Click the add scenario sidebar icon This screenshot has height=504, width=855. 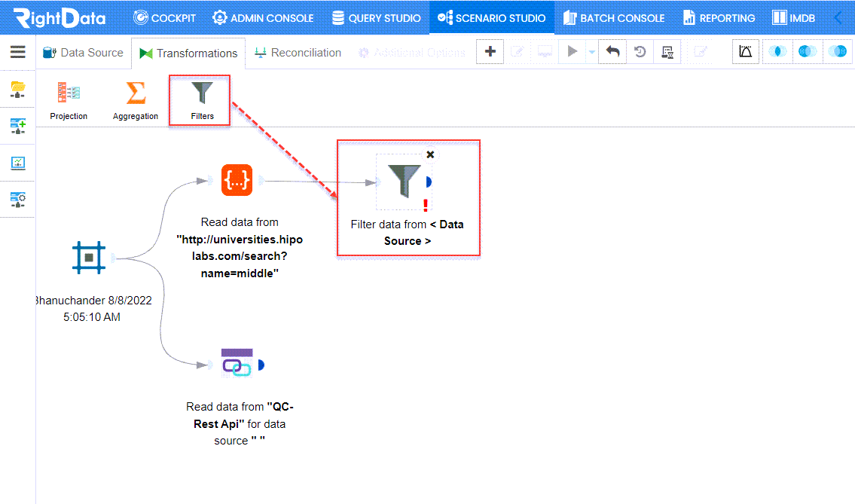point(17,126)
